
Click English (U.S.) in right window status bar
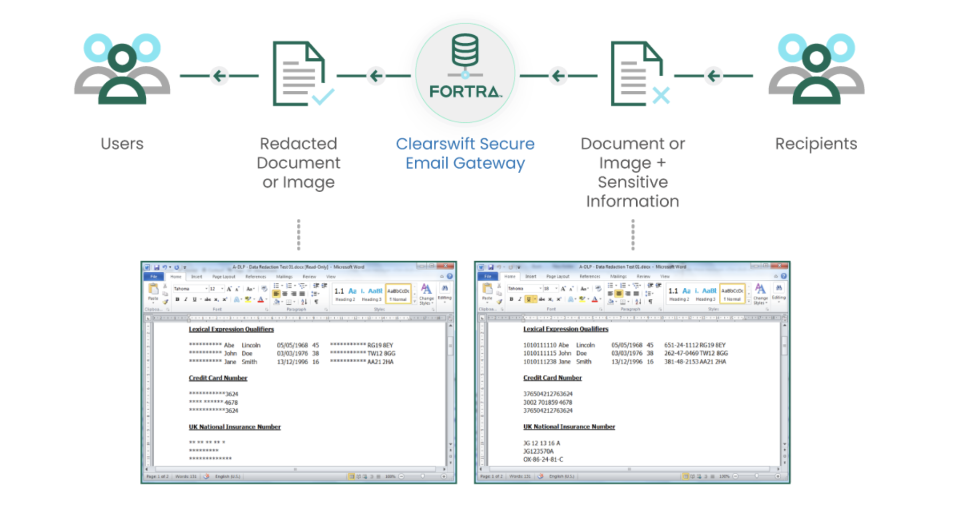tap(562, 476)
